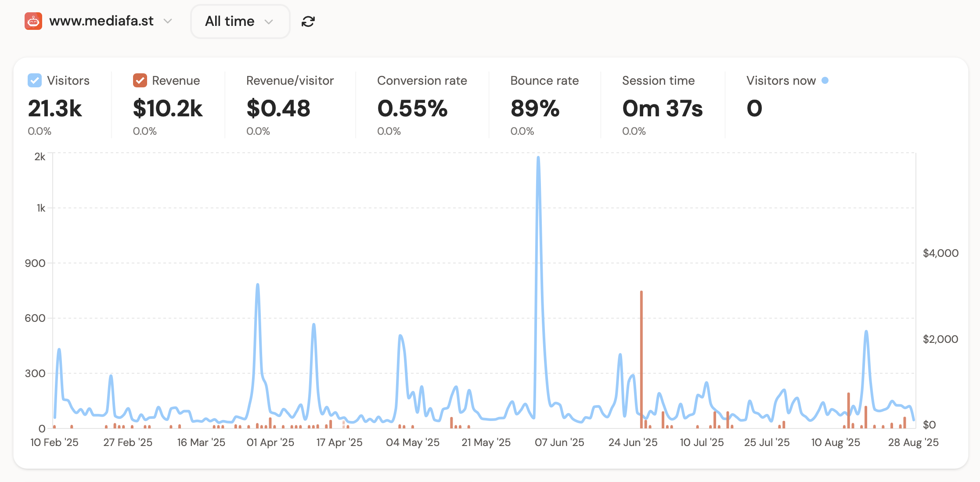Select the Revenue/visitor metric
This screenshot has width=980, height=482.
290,81
